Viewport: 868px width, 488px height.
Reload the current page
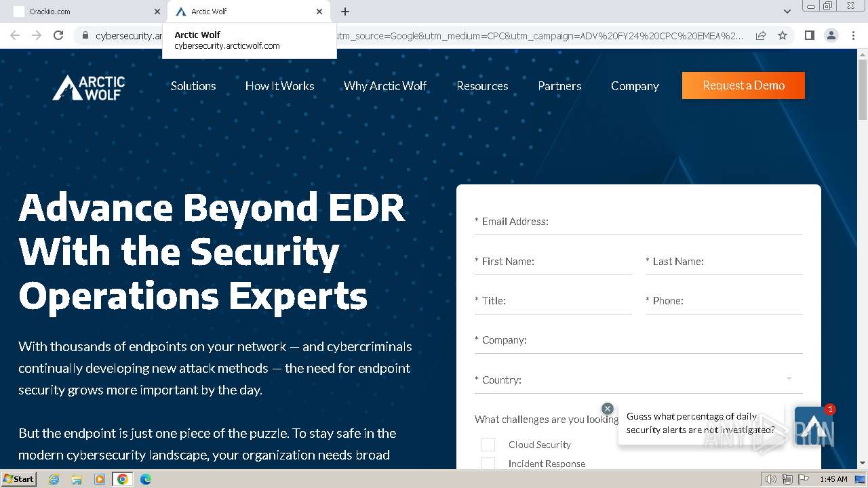pyautogui.click(x=58, y=35)
